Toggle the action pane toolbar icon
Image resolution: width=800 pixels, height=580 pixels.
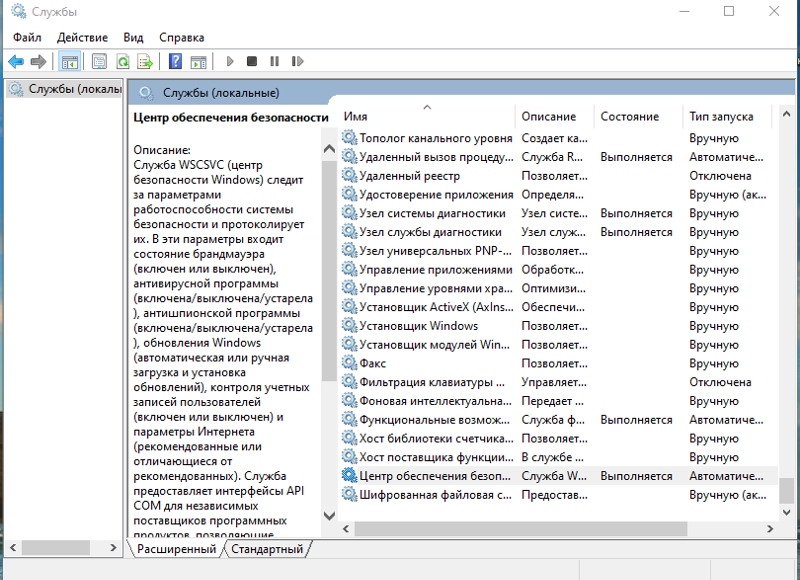click(x=198, y=62)
